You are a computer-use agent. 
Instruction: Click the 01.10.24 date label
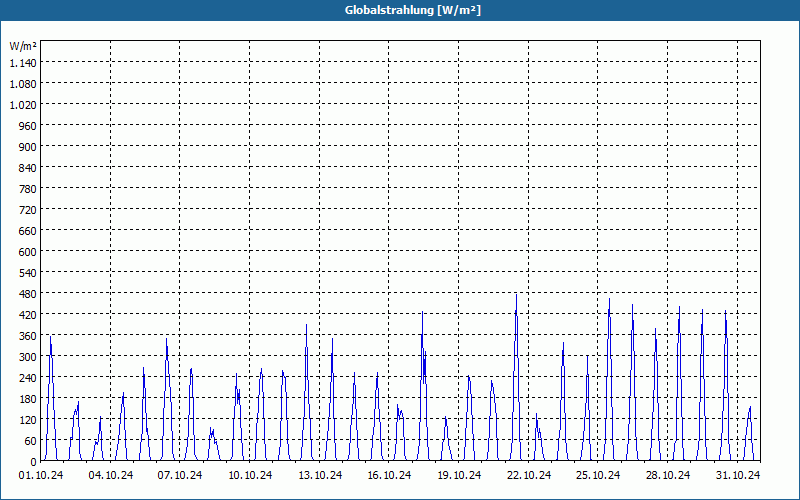(41, 475)
